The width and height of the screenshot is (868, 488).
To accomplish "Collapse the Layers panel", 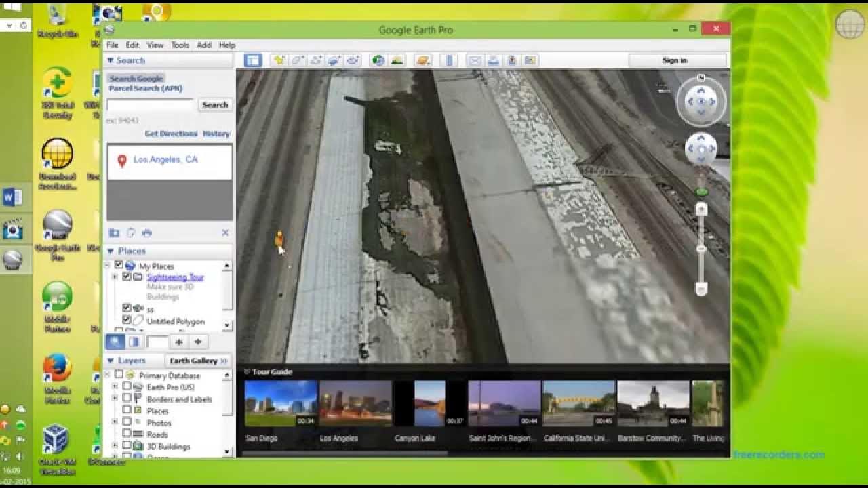I will pos(111,361).
